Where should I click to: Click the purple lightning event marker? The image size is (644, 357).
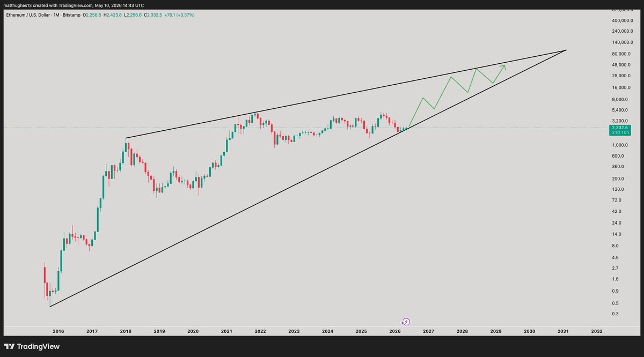(406, 322)
